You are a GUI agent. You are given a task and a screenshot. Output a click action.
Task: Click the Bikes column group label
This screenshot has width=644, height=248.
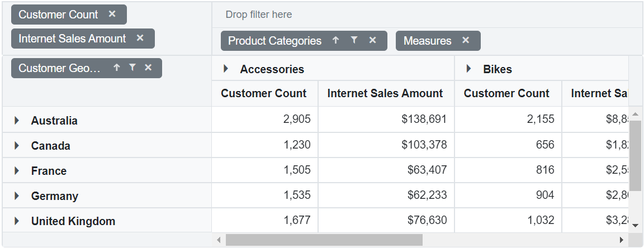click(498, 69)
